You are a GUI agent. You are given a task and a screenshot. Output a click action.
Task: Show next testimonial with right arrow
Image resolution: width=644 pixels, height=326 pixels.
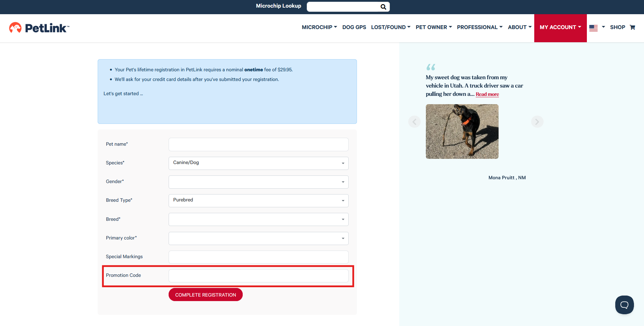(537, 122)
